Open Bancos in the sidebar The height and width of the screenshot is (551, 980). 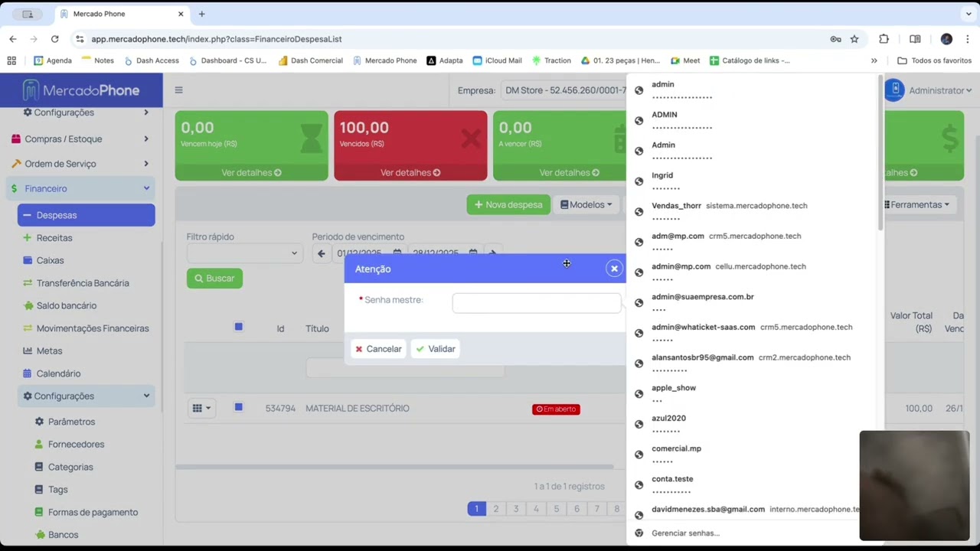[x=63, y=535]
